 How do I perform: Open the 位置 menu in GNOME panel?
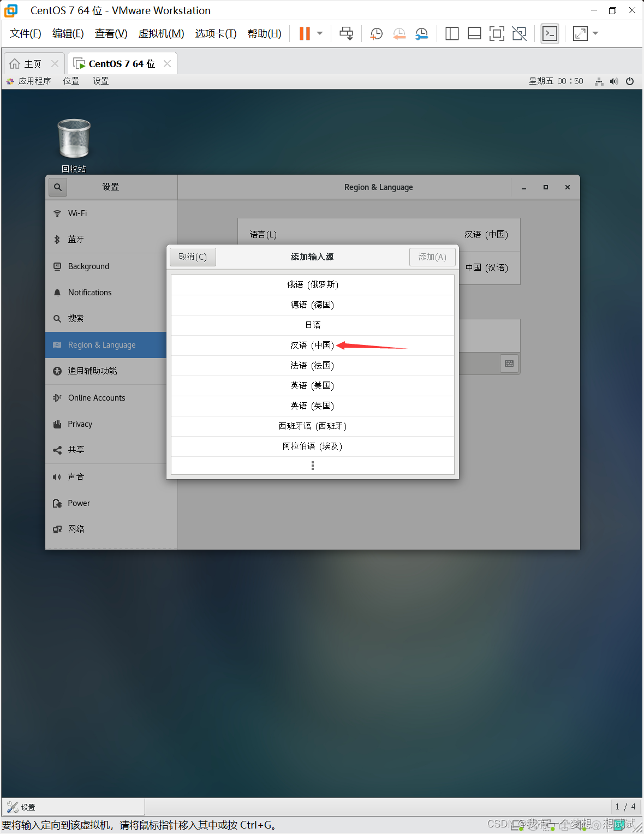71,81
